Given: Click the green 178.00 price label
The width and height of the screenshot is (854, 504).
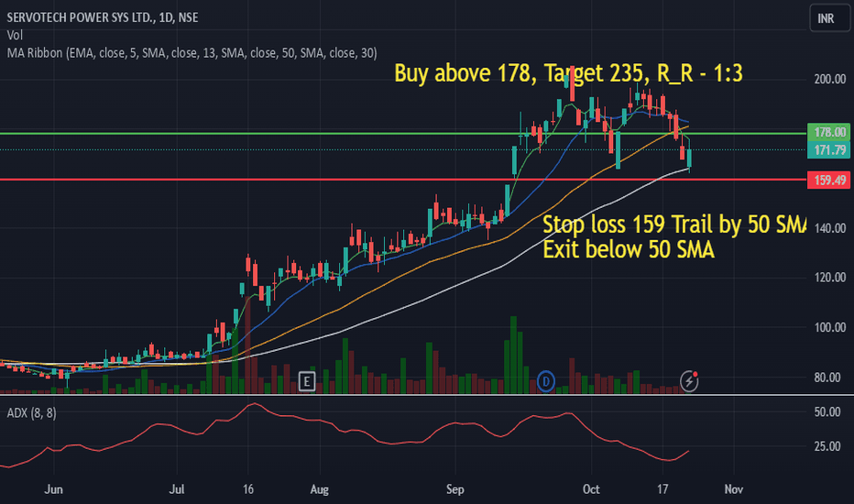Looking at the screenshot, I should [828, 132].
